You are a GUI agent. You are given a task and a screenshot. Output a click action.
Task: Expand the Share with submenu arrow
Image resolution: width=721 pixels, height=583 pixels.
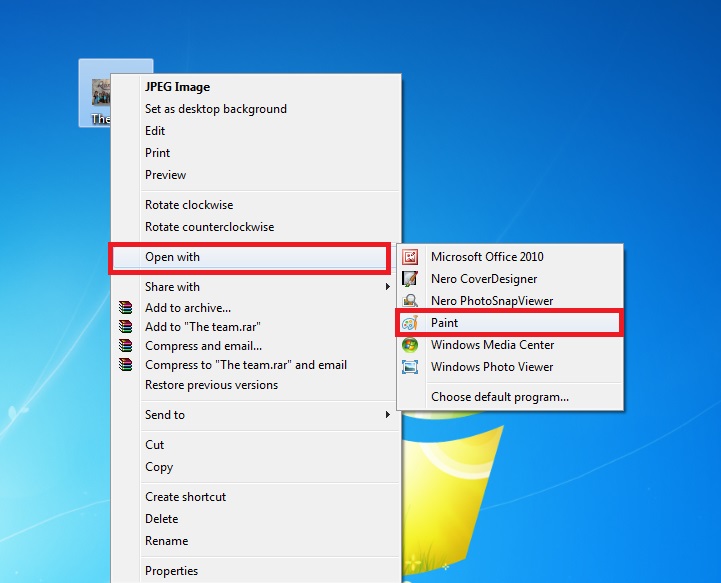pyautogui.click(x=388, y=287)
